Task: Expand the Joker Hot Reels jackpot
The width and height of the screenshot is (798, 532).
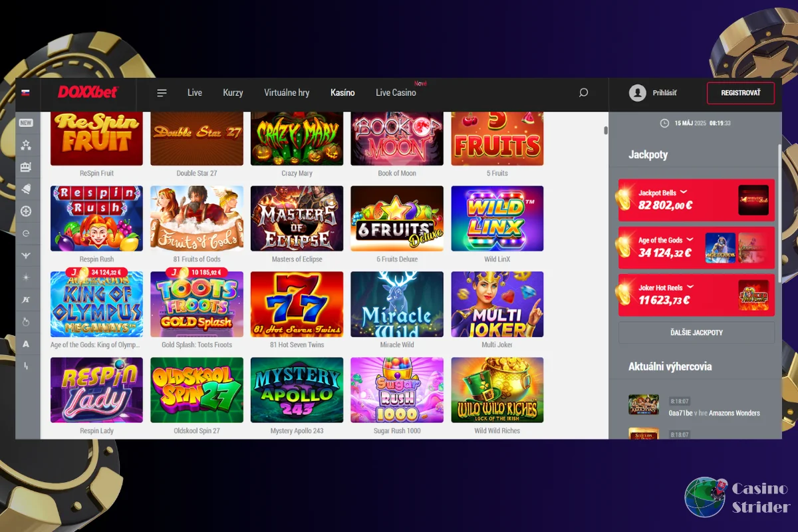Action: (690, 287)
